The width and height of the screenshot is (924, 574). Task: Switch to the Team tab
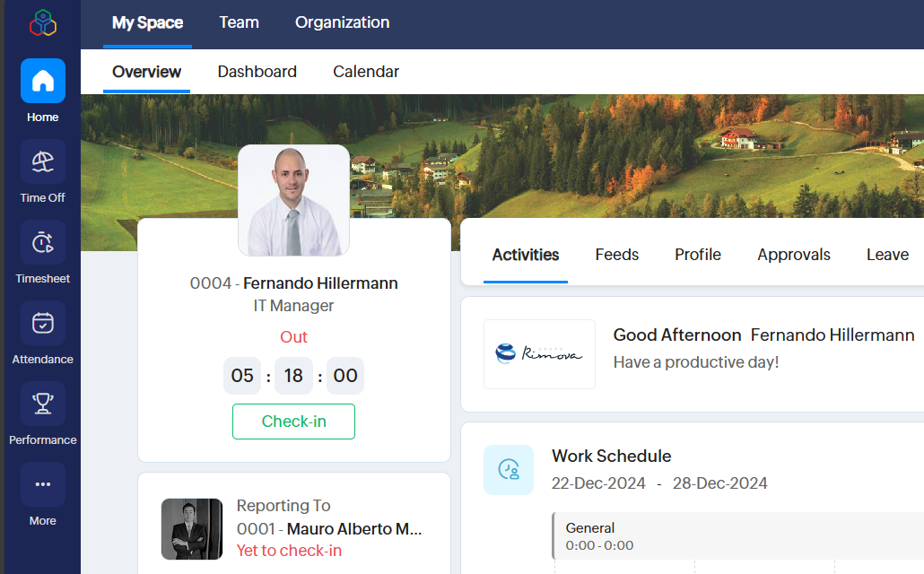click(239, 22)
